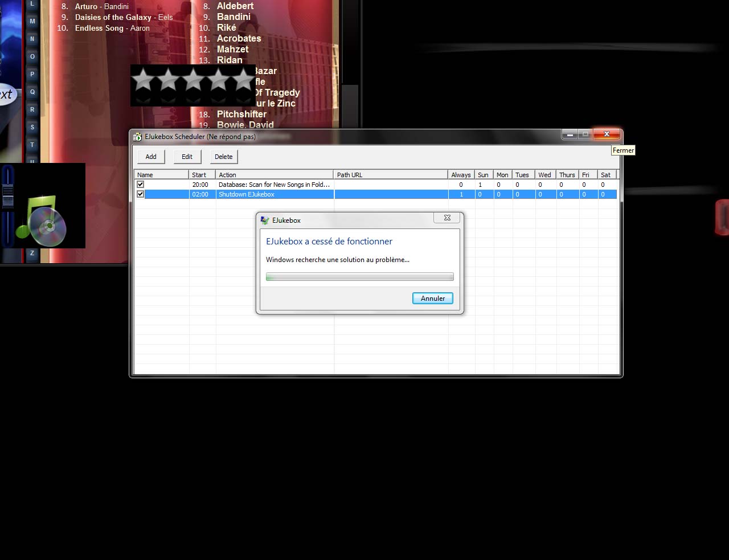Sort by the Action column header
Image resolution: width=729 pixels, height=560 pixels.
click(275, 175)
